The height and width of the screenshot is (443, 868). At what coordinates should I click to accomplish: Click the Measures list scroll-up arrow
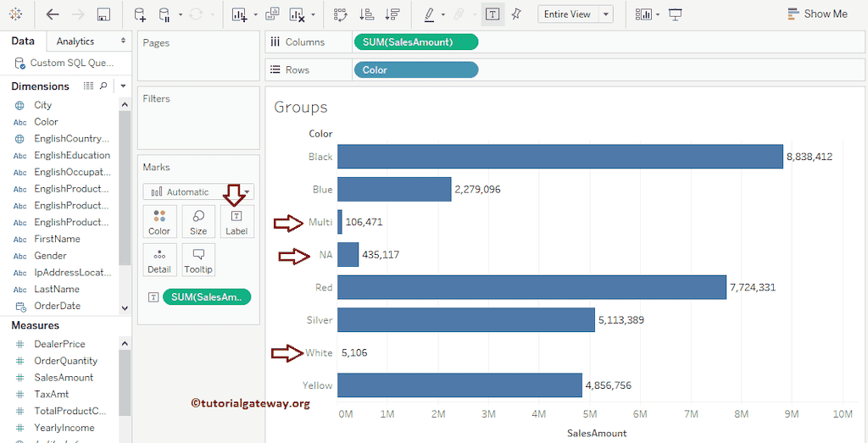click(x=125, y=344)
